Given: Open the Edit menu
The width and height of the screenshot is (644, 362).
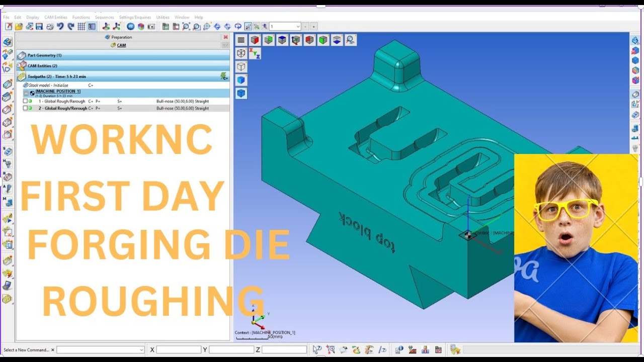Looking at the screenshot, I should click(18, 17).
